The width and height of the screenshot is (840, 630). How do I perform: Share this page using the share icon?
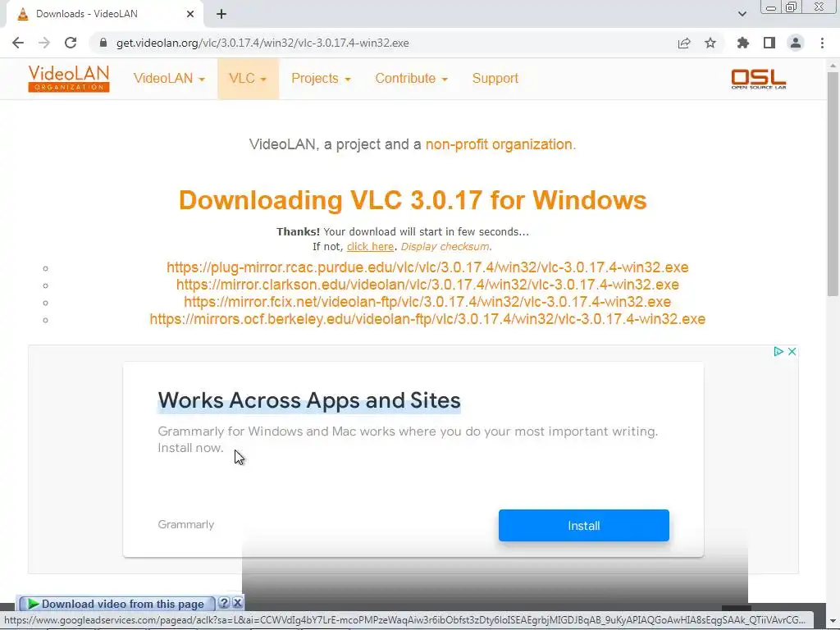coord(683,43)
